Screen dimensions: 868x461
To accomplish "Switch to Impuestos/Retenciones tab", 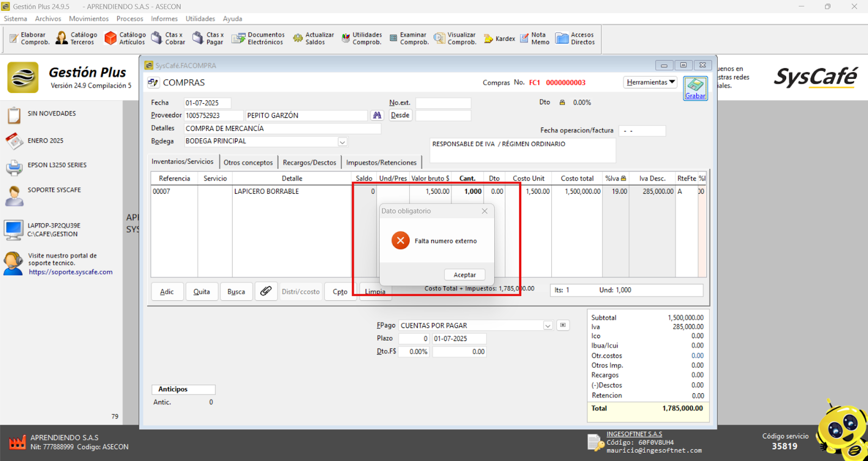I will pos(381,162).
